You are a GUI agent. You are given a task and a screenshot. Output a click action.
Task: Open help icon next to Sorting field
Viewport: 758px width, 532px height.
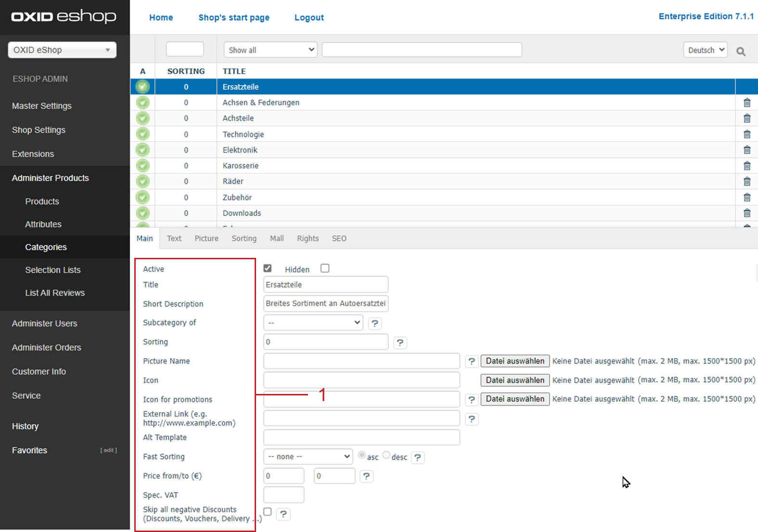click(x=400, y=342)
